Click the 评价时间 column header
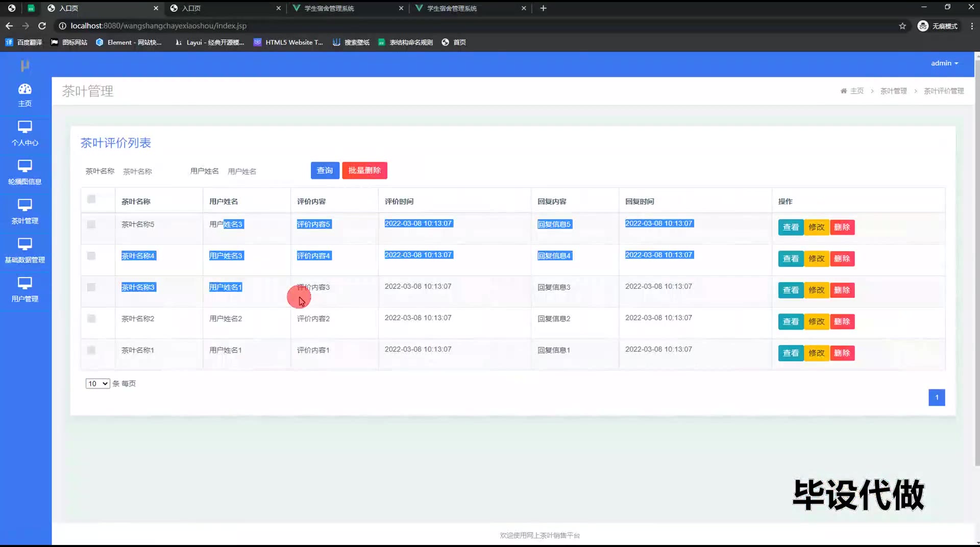980x547 pixels. (x=399, y=202)
